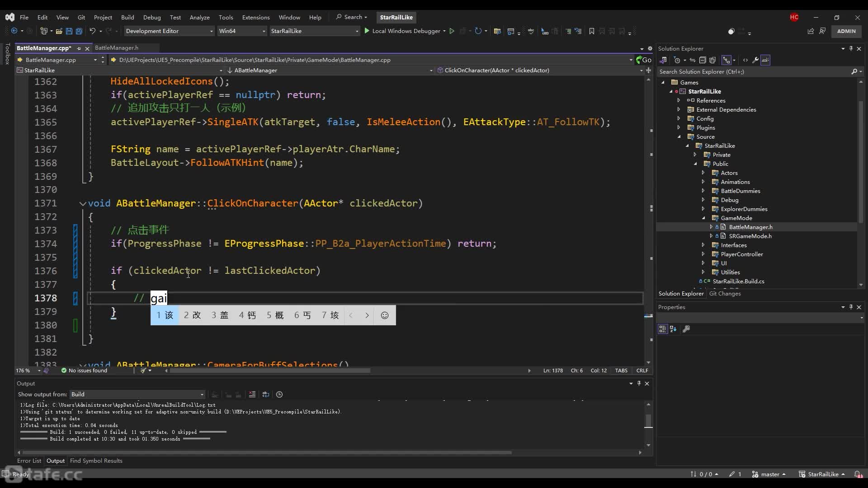Click the Start Debugging play icon
Image resolution: width=868 pixels, height=488 pixels.
click(368, 31)
